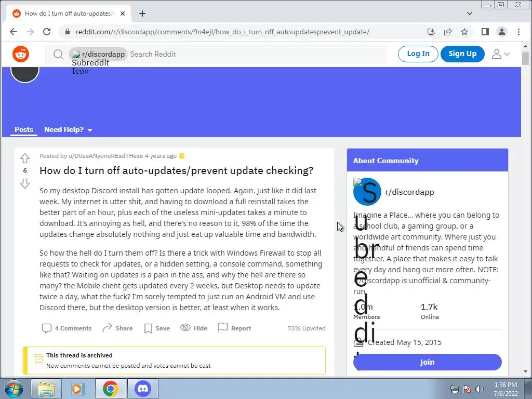The width and height of the screenshot is (532, 399).
Task: Click the Log In button
Action: point(418,54)
